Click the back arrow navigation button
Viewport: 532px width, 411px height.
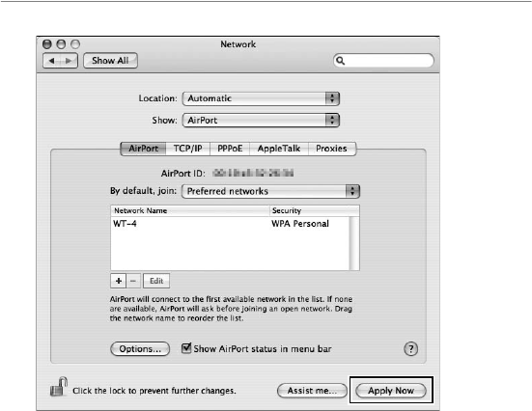51,61
